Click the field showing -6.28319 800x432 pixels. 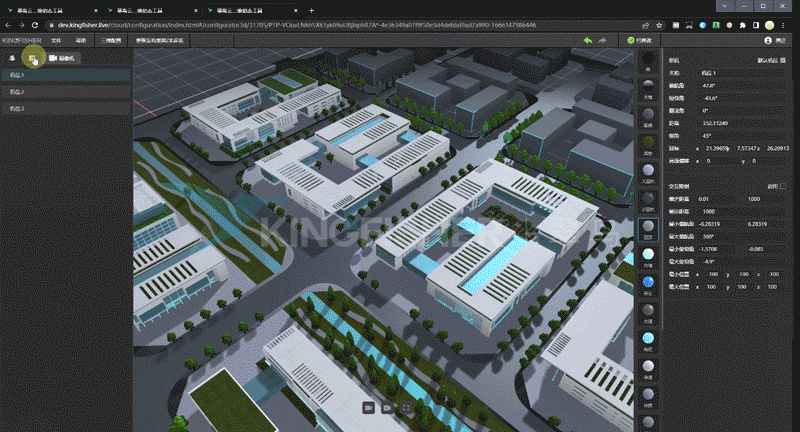point(719,224)
